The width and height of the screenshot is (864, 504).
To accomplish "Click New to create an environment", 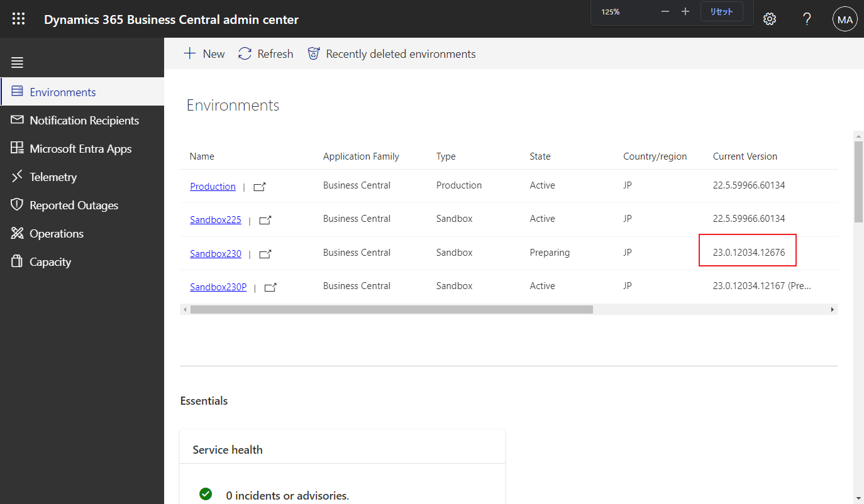I will (204, 53).
